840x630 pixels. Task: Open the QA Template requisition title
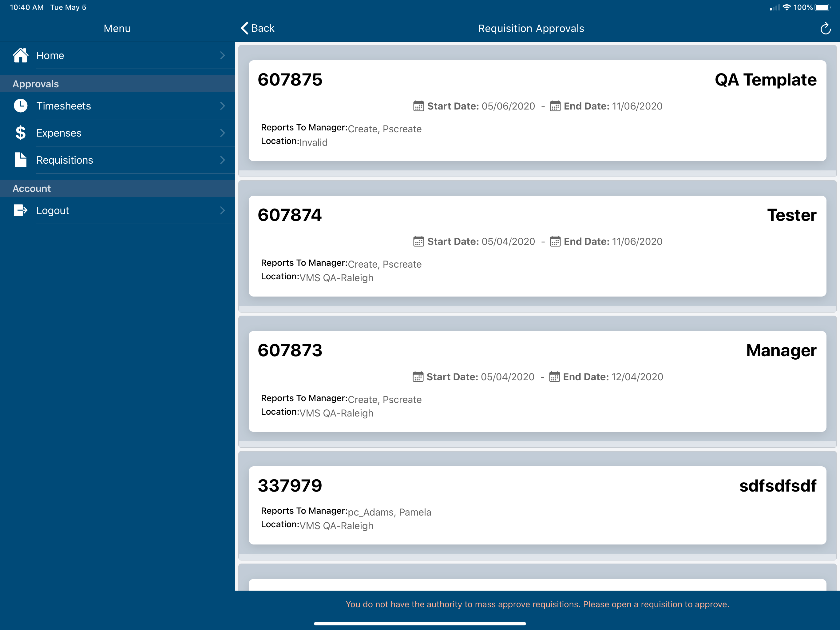click(766, 80)
